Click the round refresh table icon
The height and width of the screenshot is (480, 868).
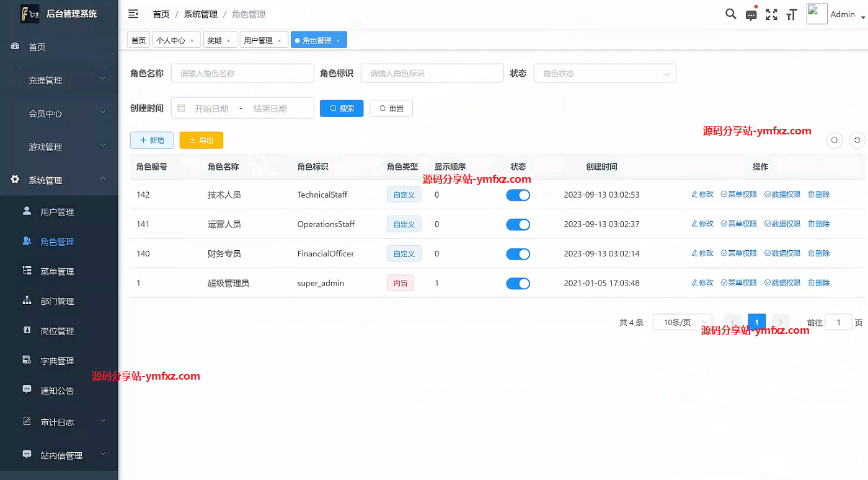coord(857,141)
